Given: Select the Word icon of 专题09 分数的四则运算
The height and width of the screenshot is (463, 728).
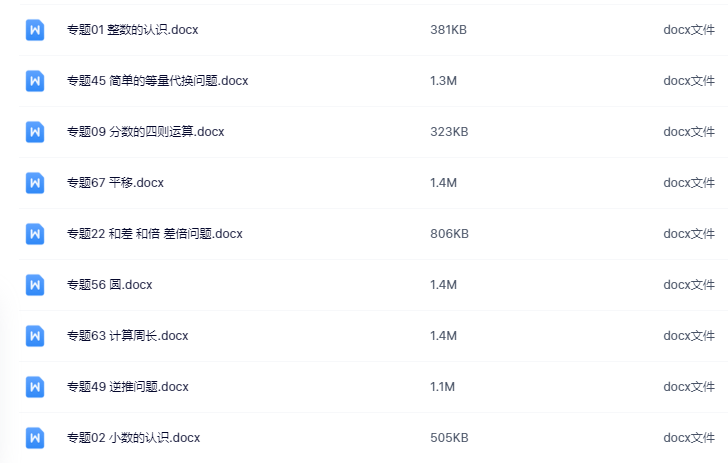Looking at the screenshot, I should tap(35, 132).
